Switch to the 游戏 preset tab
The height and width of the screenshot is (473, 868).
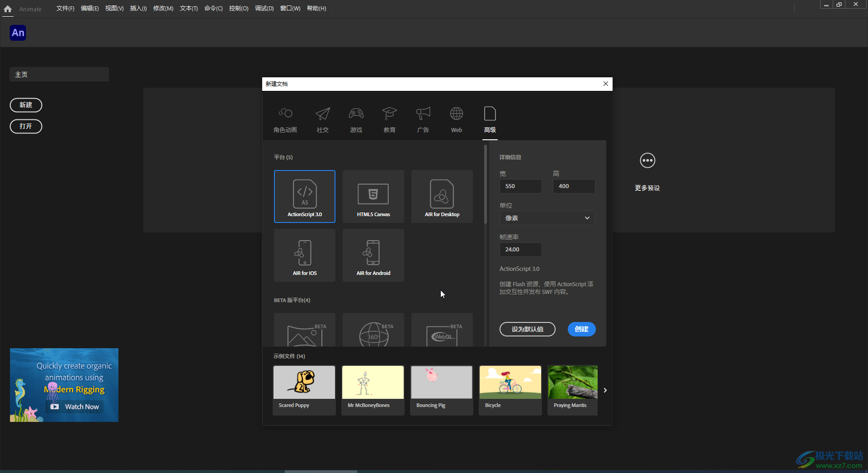tap(356, 120)
